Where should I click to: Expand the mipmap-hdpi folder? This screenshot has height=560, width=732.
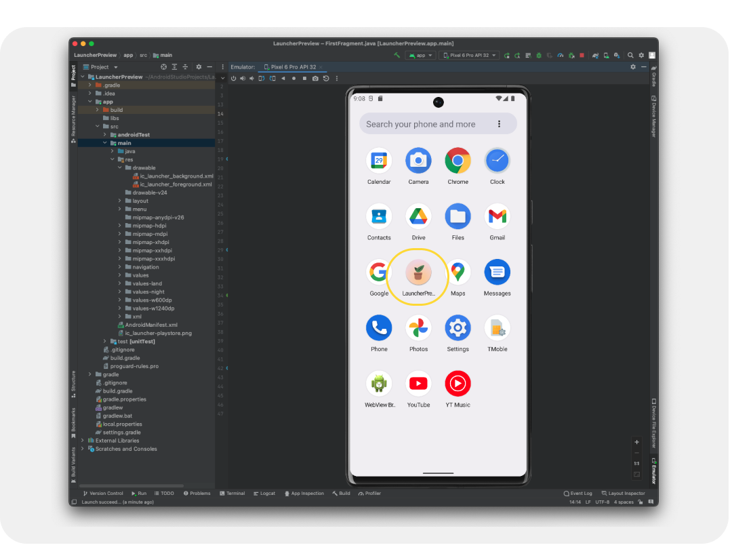[x=120, y=226]
